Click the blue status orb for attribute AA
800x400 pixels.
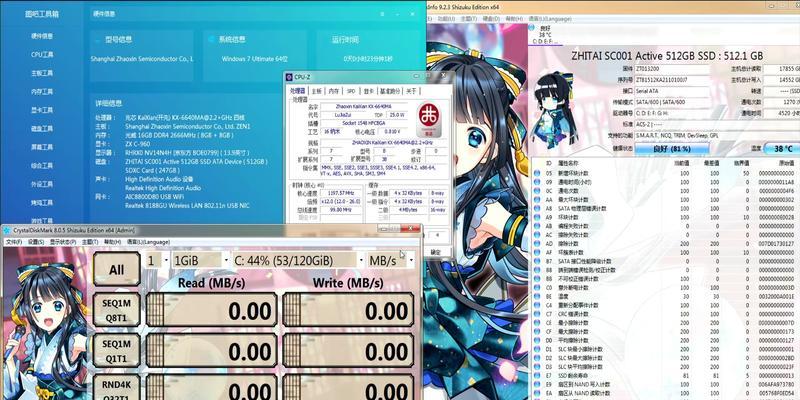click(x=537, y=199)
